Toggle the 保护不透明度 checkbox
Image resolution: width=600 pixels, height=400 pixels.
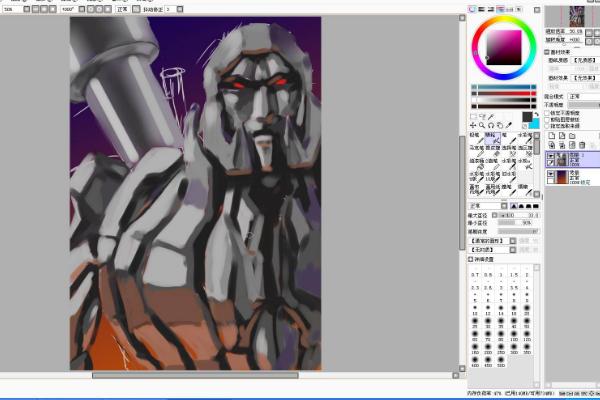[547, 113]
